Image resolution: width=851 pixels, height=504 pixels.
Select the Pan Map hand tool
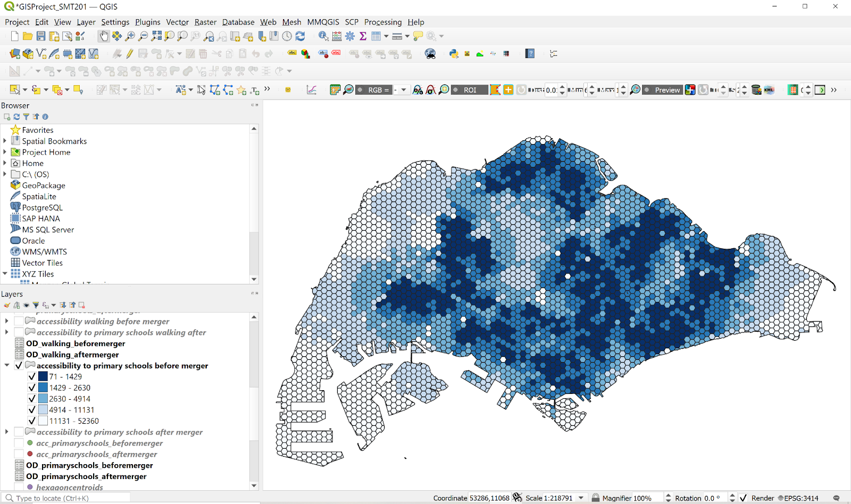[104, 36]
